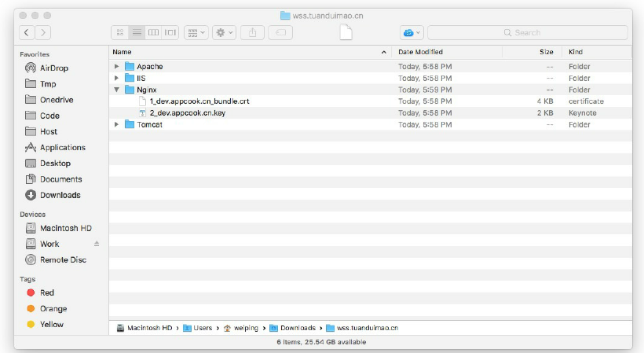Select file 1_dev.appcook.cn_bundle.crt
Viewport: 644px width, 353px height.
tap(199, 101)
